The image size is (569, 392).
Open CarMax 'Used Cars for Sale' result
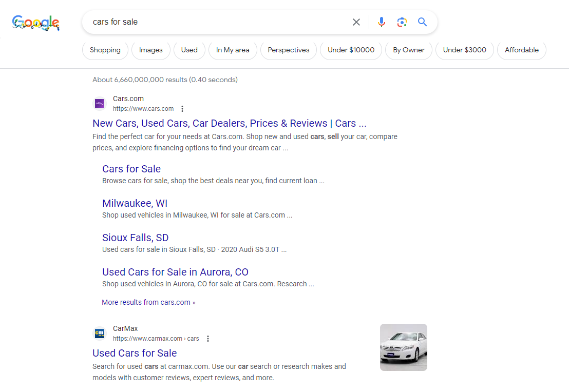click(135, 353)
